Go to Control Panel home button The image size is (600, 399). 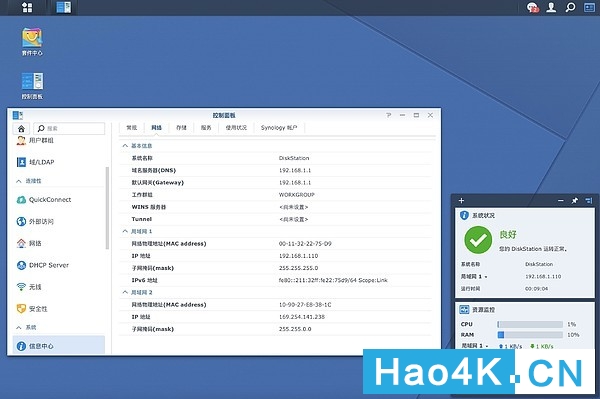pyautogui.click(x=21, y=128)
